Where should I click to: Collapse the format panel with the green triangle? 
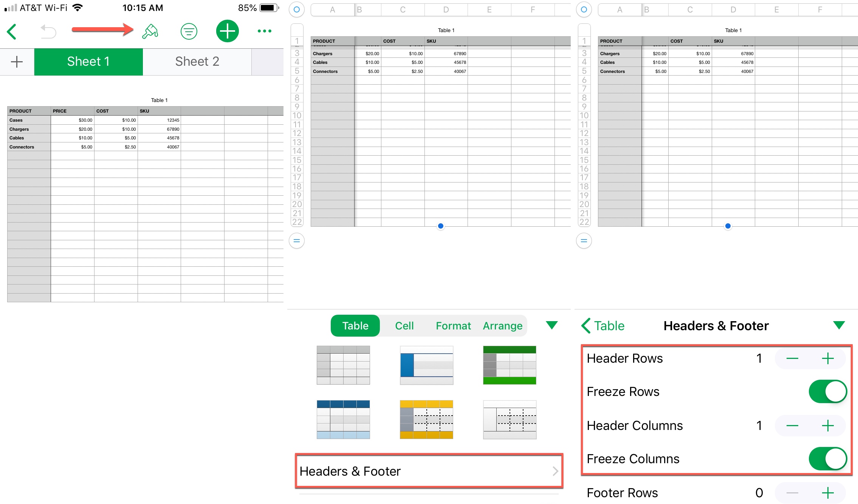click(x=551, y=325)
